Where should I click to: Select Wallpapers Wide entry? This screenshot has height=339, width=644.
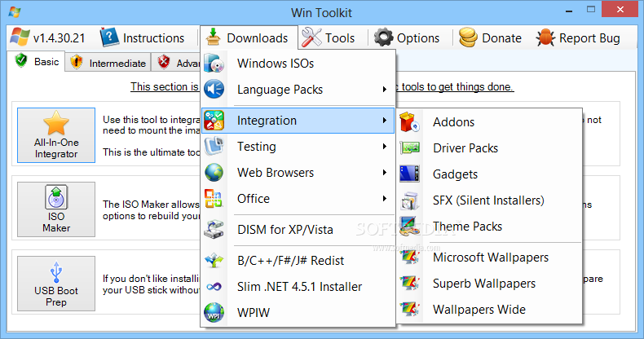(x=490, y=310)
